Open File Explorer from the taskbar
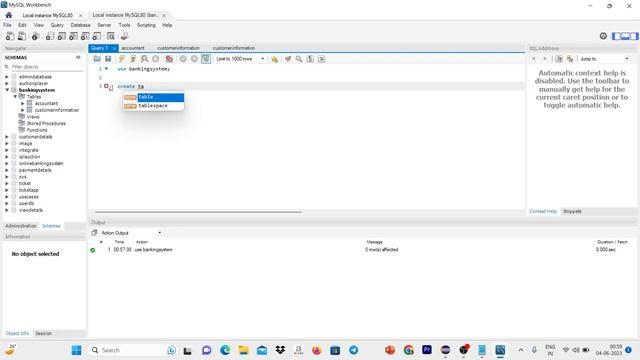This screenshot has width=640, height=360. pyautogui.click(x=244, y=350)
